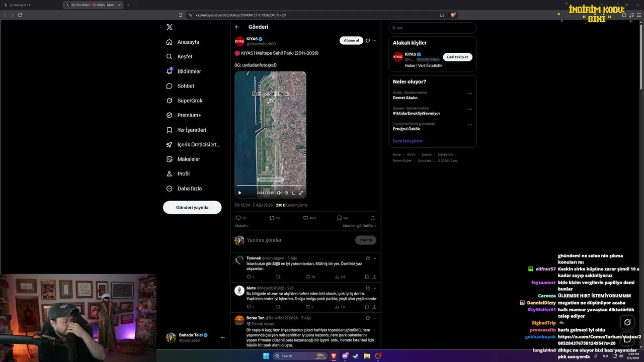This screenshot has width=644, height=362.
Task: Go back with the Gönderi arrow
Action: pyautogui.click(x=237, y=27)
